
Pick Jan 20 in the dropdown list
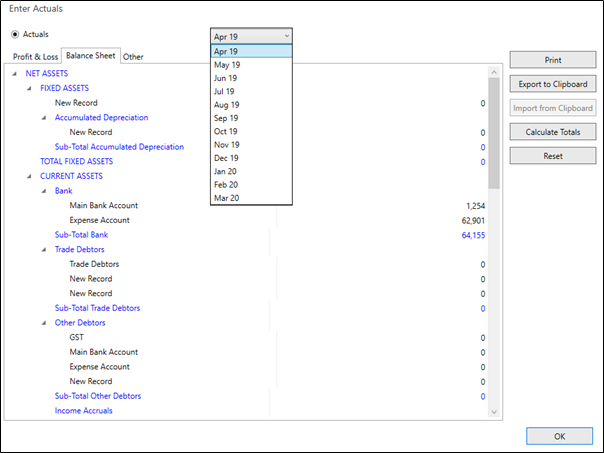pyautogui.click(x=251, y=171)
